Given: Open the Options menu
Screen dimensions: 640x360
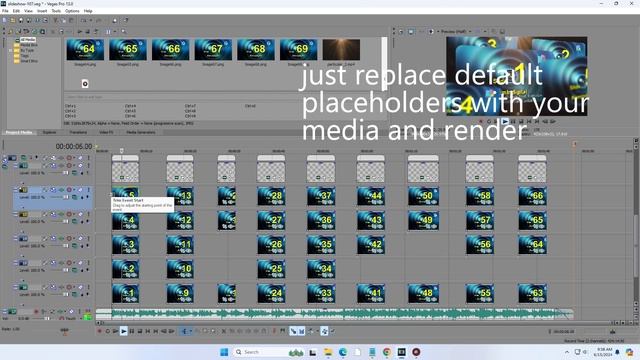Looking at the screenshot, I should 72,11.
